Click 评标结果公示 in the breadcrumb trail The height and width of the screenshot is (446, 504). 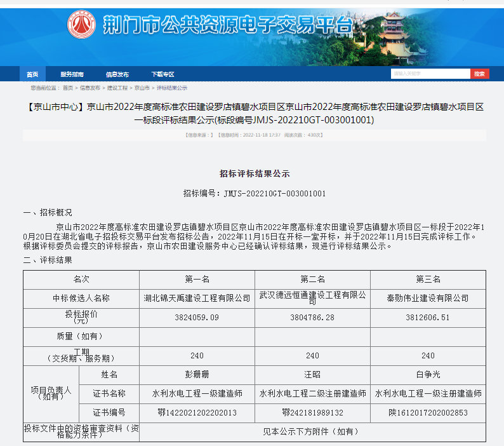172,88
